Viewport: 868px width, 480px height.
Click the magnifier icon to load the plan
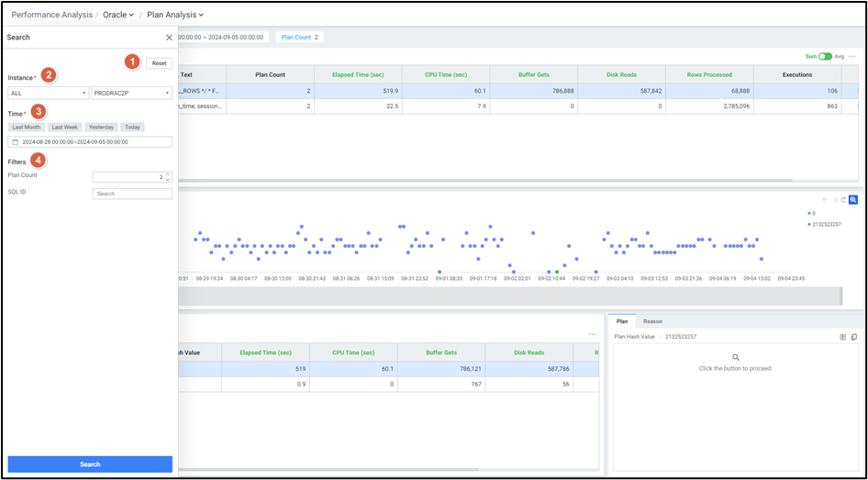[735, 357]
